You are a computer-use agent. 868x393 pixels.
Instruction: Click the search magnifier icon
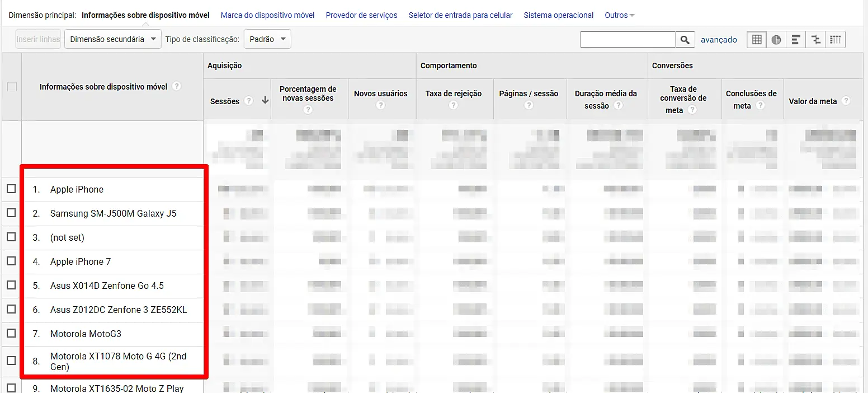pyautogui.click(x=685, y=39)
